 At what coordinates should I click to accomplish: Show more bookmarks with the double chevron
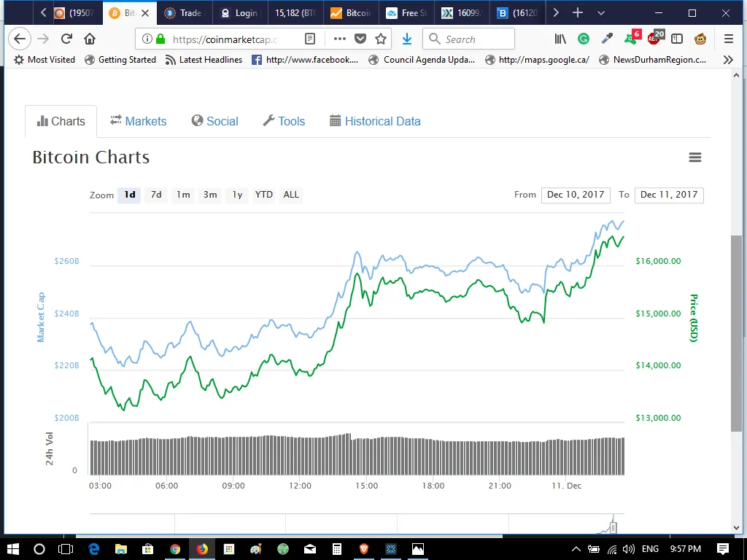pos(728,60)
